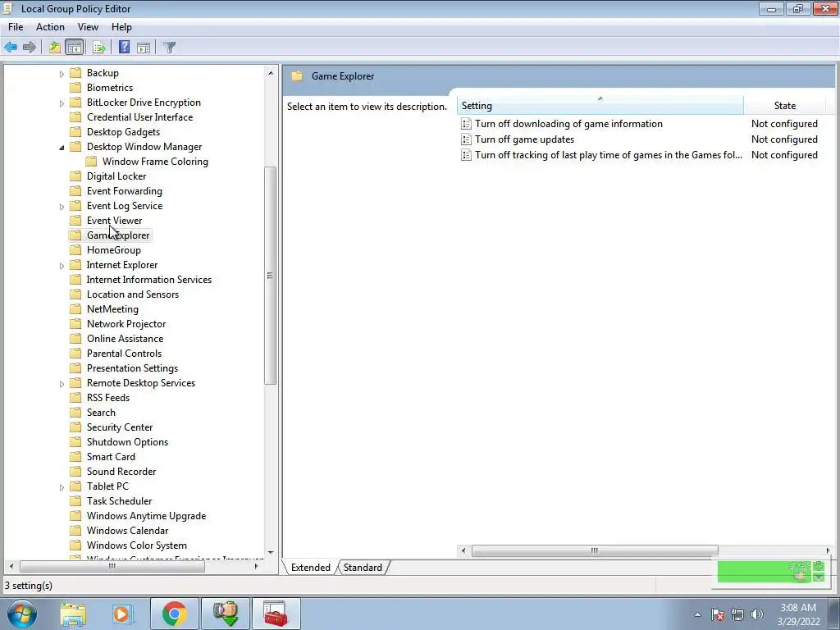This screenshot has height=630, width=840.
Task: Select Window Frame Coloring in tree
Action: tap(155, 162)
